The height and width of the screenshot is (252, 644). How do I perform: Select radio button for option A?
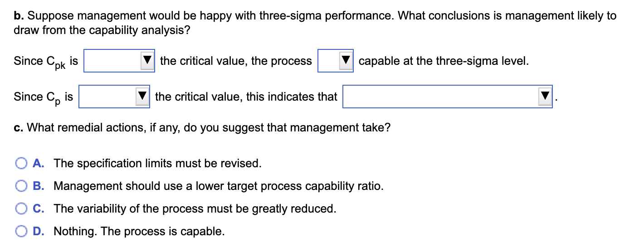click(x=21, y=163)
